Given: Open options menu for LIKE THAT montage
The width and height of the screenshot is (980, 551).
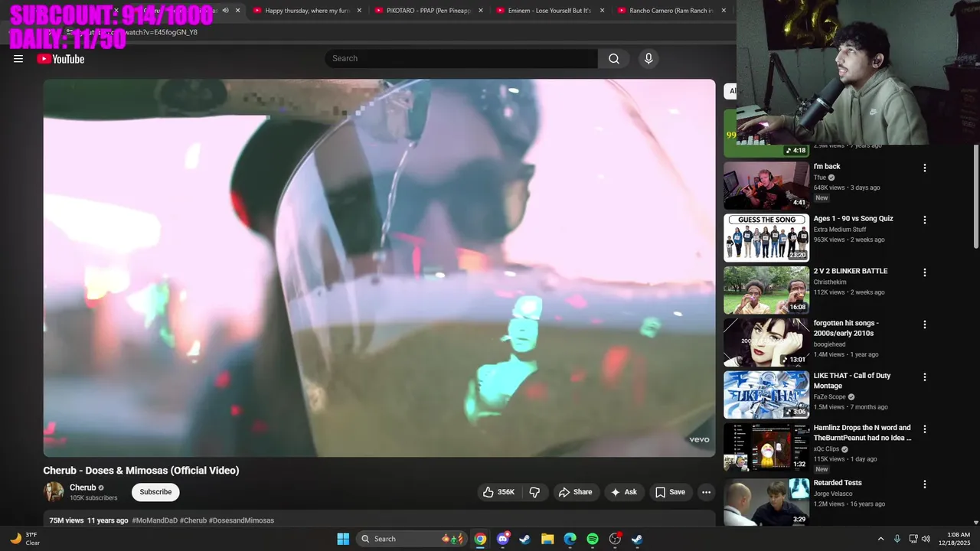Looking at the screenshot, I should [924, 377].
